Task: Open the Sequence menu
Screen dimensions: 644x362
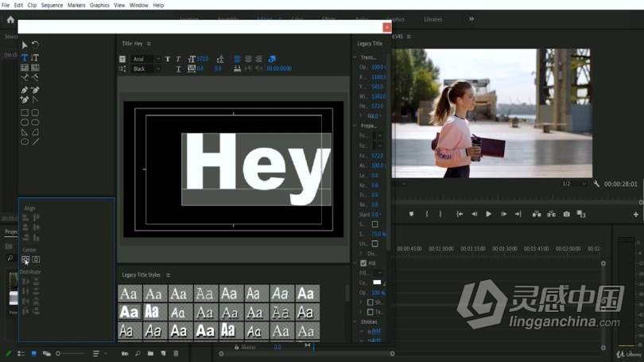Action: click(52, 6)
